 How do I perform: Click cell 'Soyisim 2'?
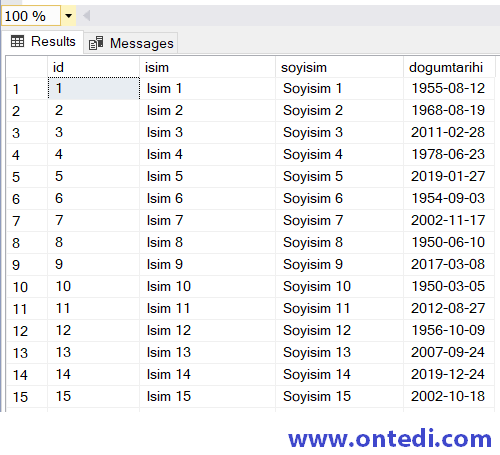[x=340, y=111]
